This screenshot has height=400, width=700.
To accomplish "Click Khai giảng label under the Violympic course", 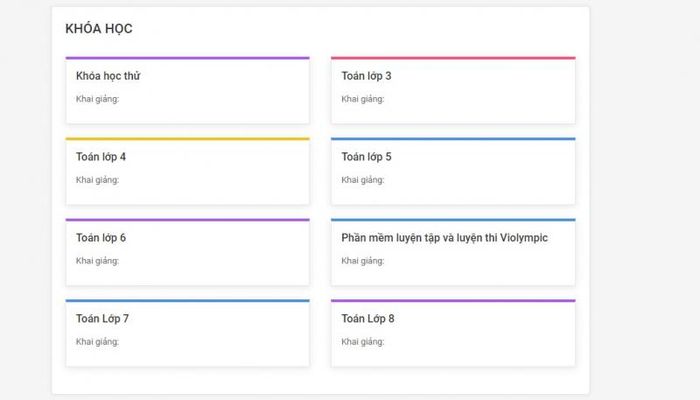I will coord(363,261).
